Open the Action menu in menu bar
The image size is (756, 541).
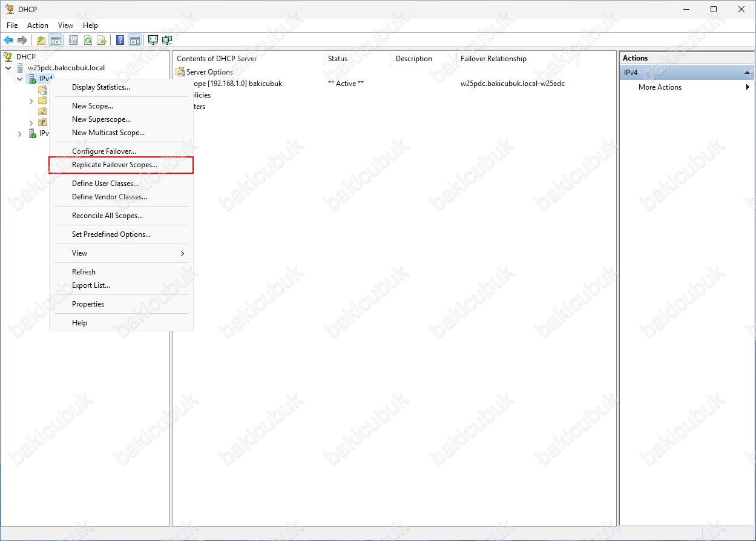pos(38,25)
